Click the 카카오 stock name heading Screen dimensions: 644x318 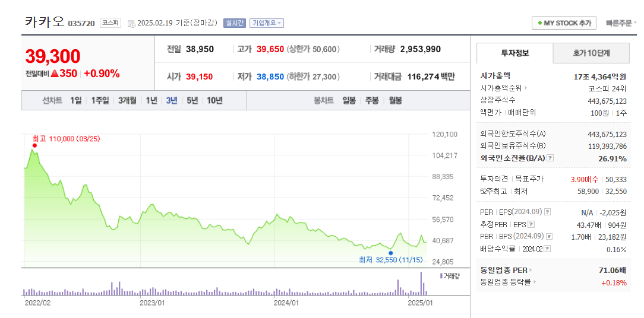[45, 22]
